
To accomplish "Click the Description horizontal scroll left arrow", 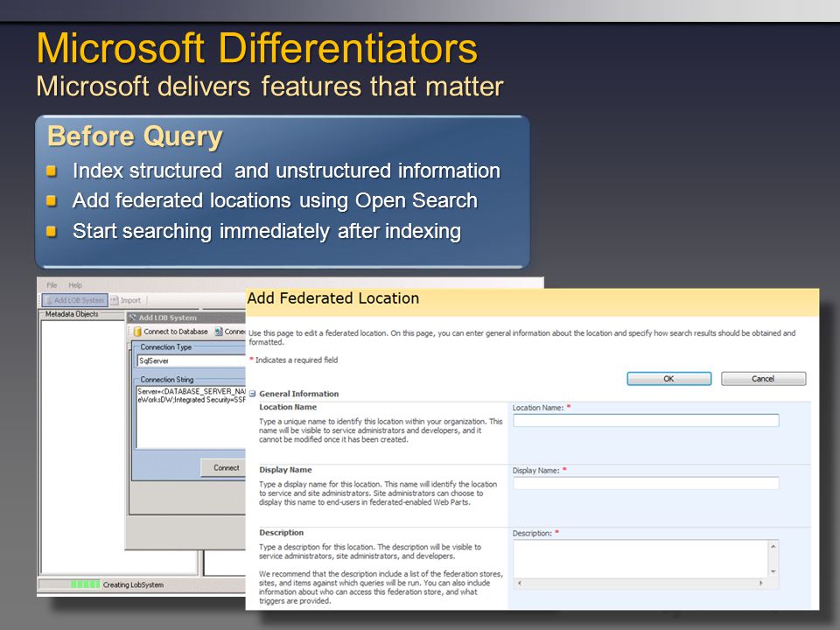I will point(519,583).
